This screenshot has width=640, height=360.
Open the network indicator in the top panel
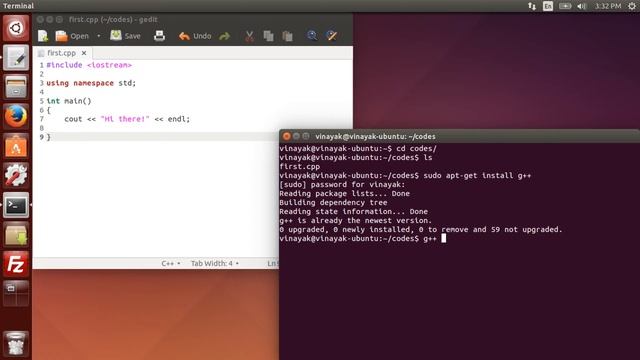(x=532, y=6)
